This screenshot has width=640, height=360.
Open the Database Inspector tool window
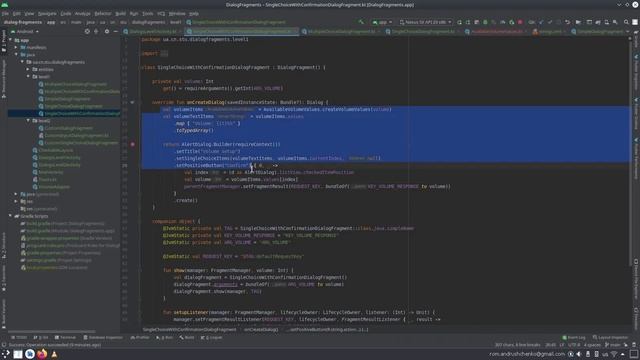click(103, 338)
